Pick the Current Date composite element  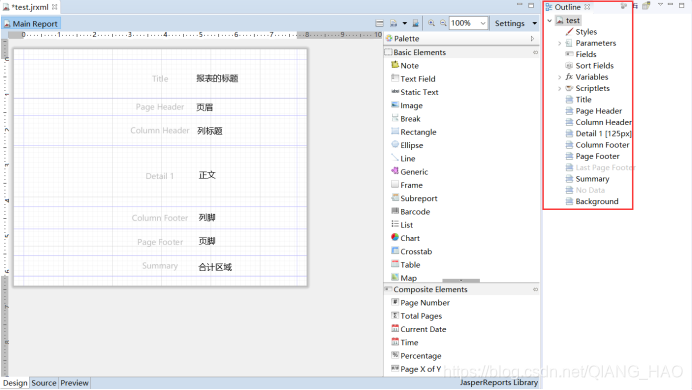(418, 329)
